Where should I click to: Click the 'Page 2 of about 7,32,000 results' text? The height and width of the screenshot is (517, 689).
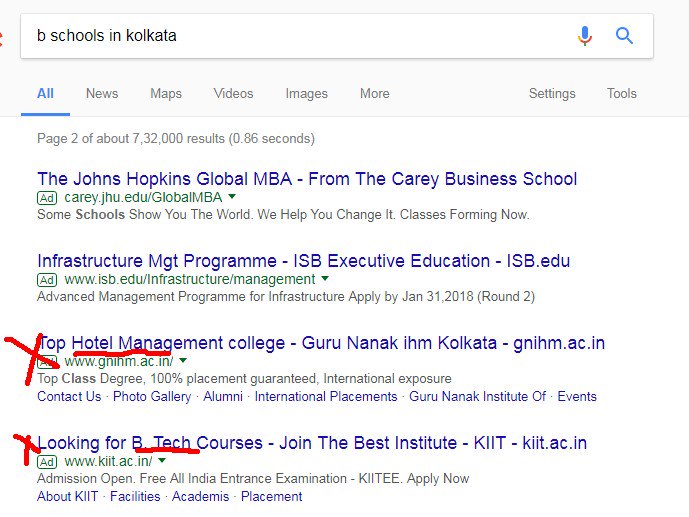pyautogui.click(x=176, y=138)
